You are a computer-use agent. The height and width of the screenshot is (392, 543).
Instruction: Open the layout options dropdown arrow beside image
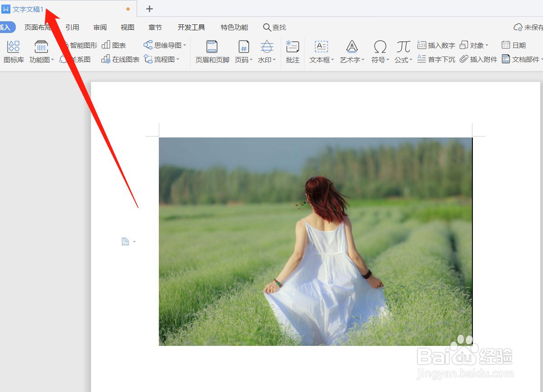click(134, 242)
